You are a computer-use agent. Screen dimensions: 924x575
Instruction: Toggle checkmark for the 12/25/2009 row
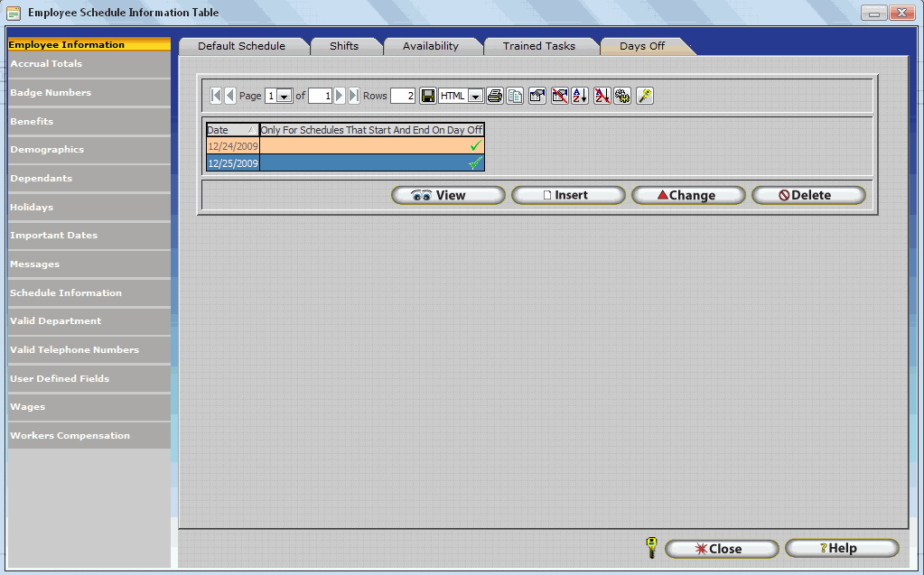pos(476,162)
